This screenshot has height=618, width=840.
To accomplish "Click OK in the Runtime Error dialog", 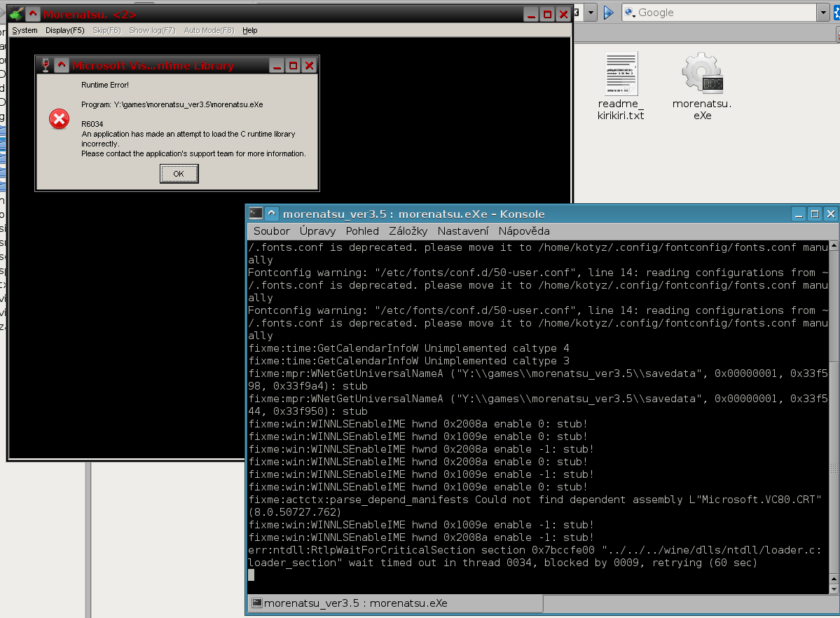I will click(179, 174).
